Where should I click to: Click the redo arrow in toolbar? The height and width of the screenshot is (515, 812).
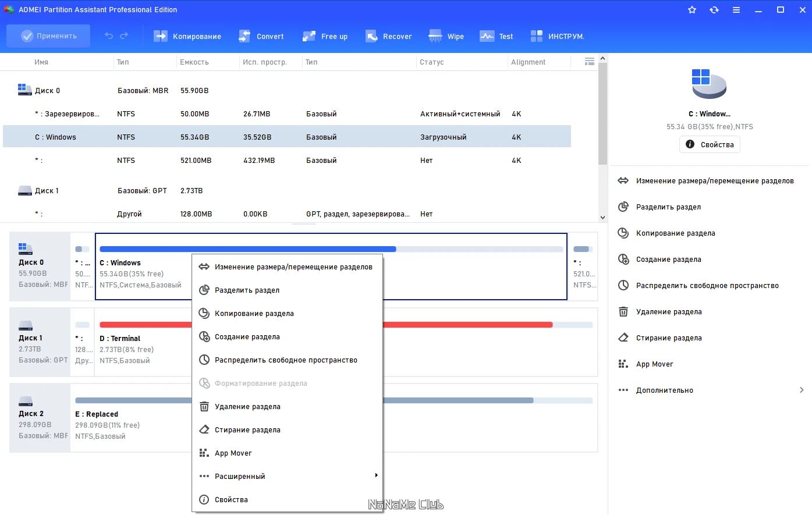(x=124, y=36)
